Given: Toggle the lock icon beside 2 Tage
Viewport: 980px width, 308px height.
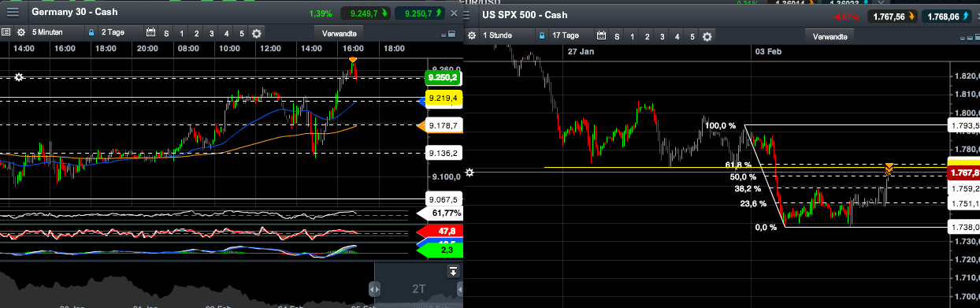Looking at the screenshot, I should click(x=91, y=33).
